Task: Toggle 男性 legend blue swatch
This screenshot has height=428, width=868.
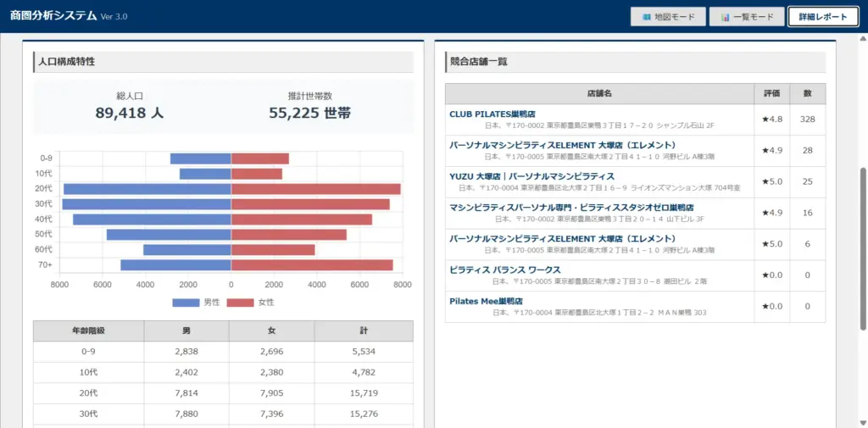Action: click(x=186, y=303)
